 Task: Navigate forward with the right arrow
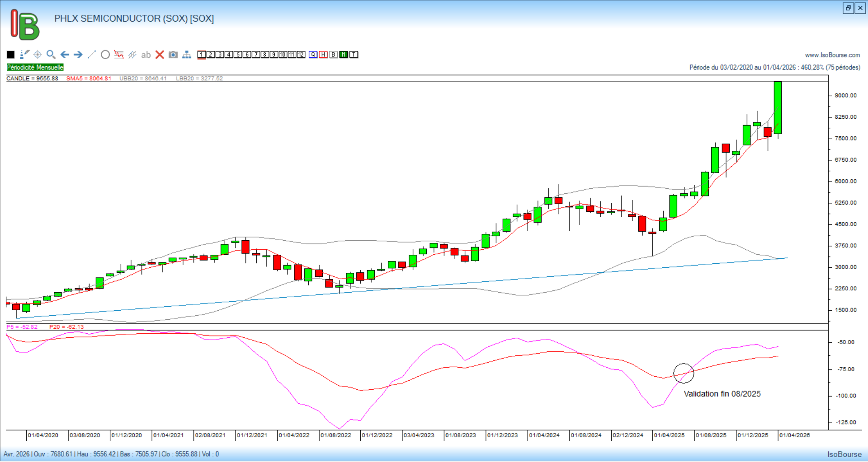[x=78, y=55]
